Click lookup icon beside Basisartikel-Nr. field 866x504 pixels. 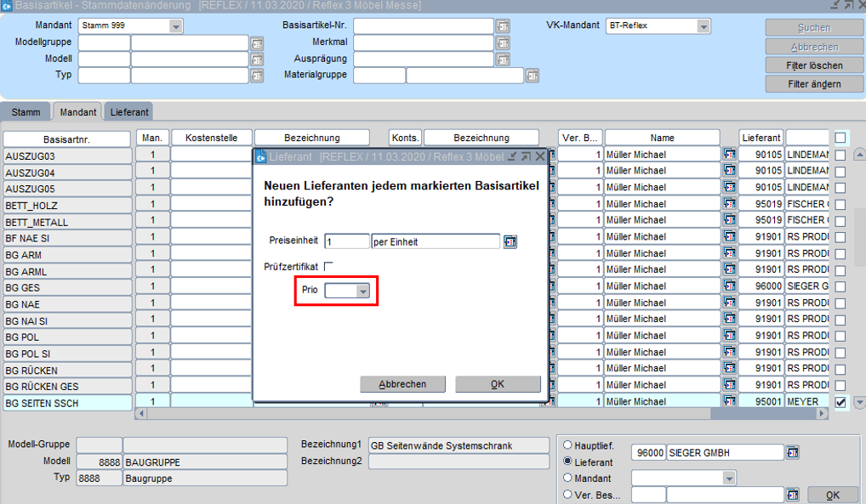coord(503,26)
